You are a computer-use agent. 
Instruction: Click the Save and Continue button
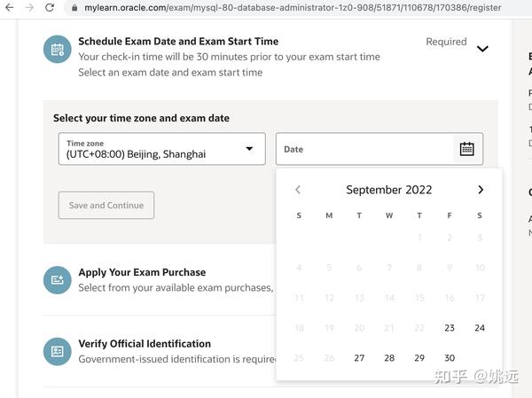click(106, 206)
